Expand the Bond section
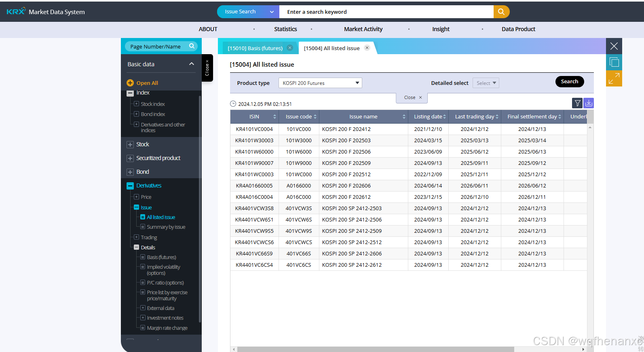This screenshot has width=644, height=352. [130, 172]
